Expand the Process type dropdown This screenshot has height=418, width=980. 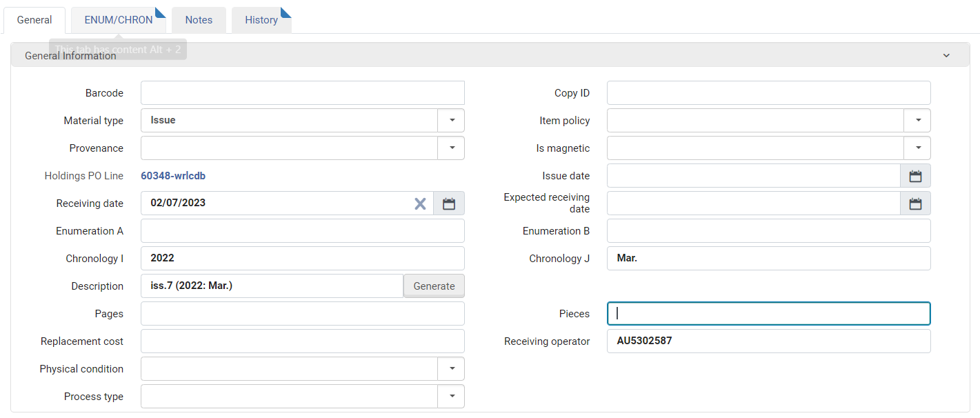pyautogui.click(x=452, y=396)
